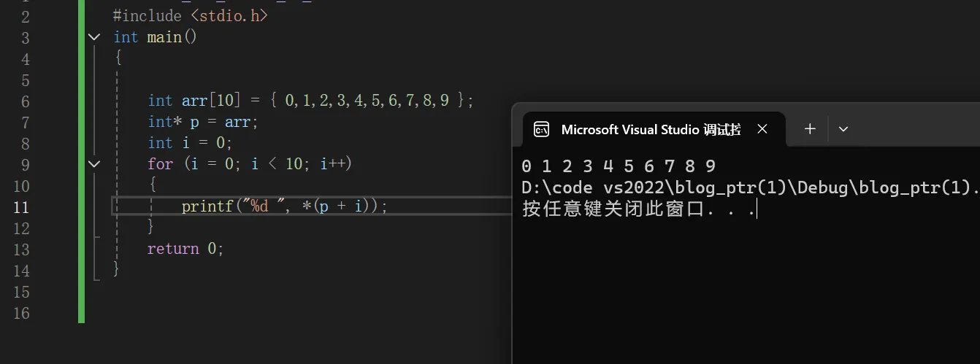Click the console icon in terminal tab
Screen dimensions: 980x364
(541, 130)
